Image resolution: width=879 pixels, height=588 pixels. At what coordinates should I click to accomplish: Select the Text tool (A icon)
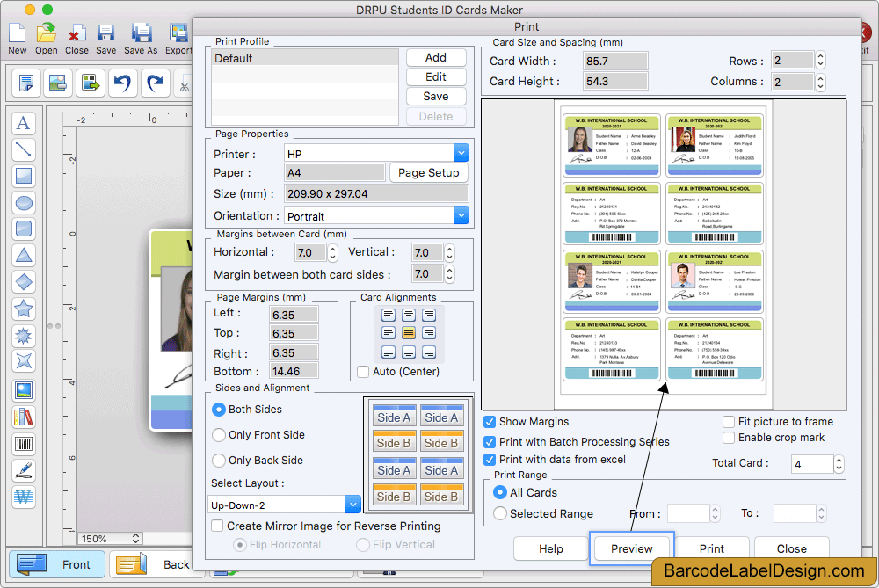24,123
